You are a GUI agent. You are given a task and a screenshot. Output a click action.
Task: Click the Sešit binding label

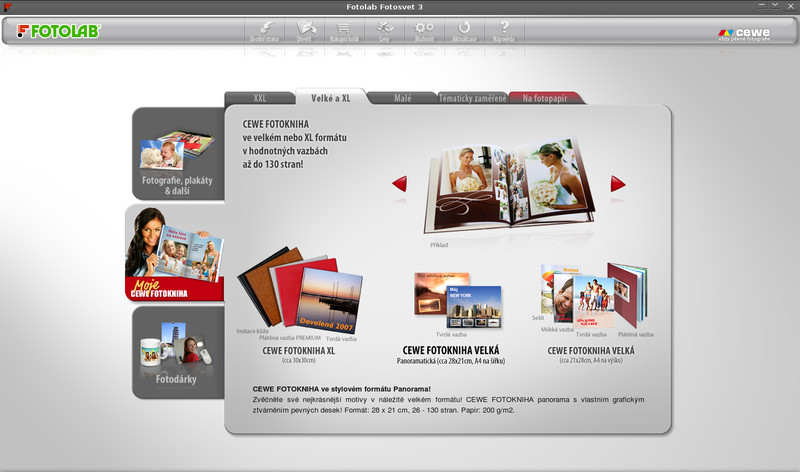(x=538, y=318)
